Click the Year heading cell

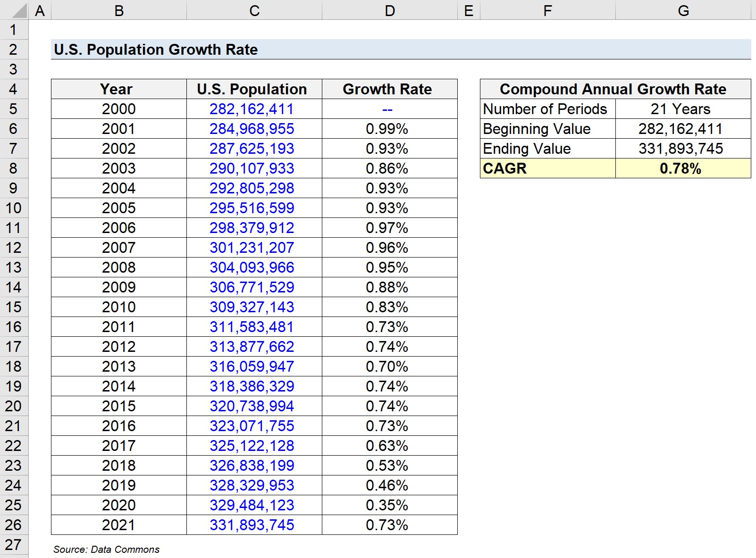pyautogui.click(x=119, y=89)
